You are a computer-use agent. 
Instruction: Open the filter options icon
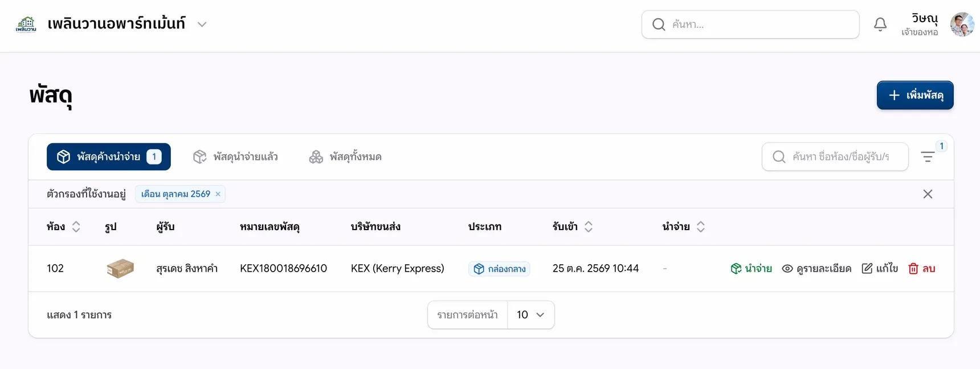pos(928,157)
